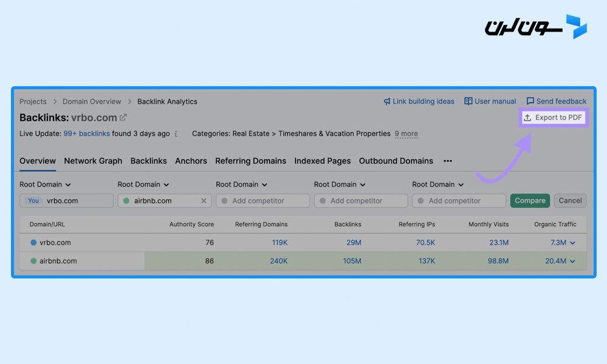Click the Cancel button
Viewport: 607px width, 364px height.
pyautogui.click(x=570, y=201)
